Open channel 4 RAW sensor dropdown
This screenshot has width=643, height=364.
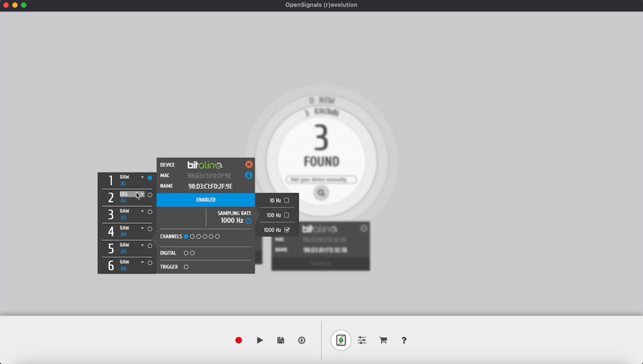coord(132,228)
